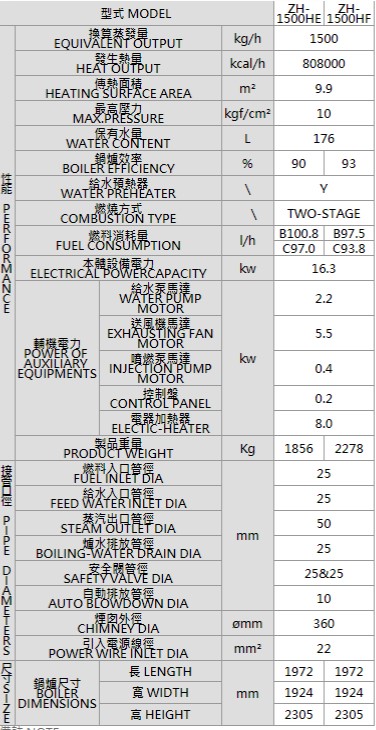Screen dimensions: 376x730
Task: Select the ELECTRICAL POWERCAPACITY value 16.3
Action: [324, 269]
